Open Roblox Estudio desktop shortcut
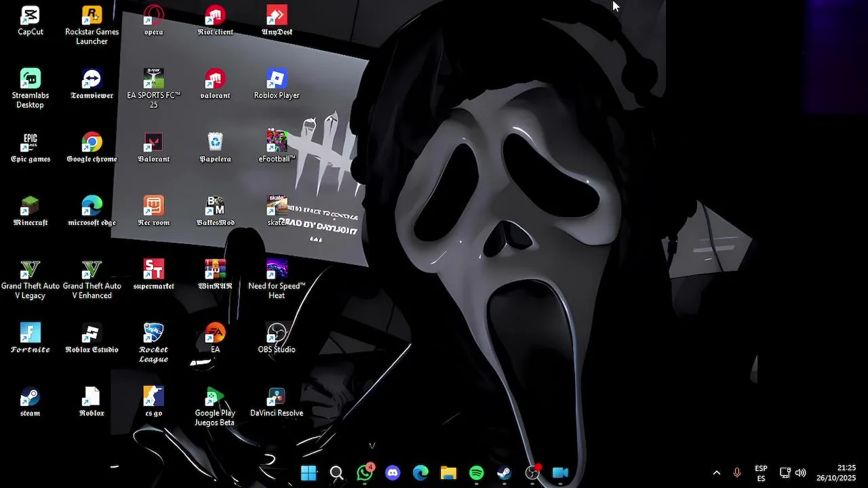Viewport: 868px width, 488px height. coord(92,339)
